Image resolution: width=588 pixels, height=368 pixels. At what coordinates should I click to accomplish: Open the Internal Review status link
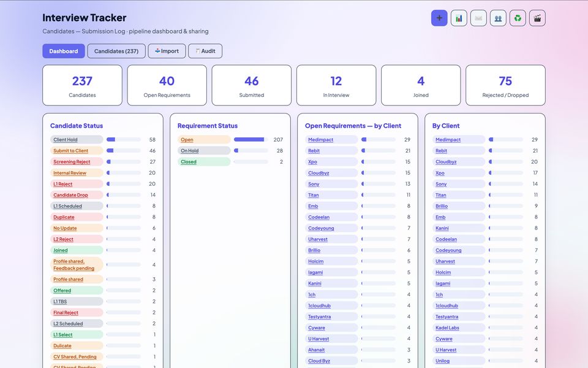77,173
